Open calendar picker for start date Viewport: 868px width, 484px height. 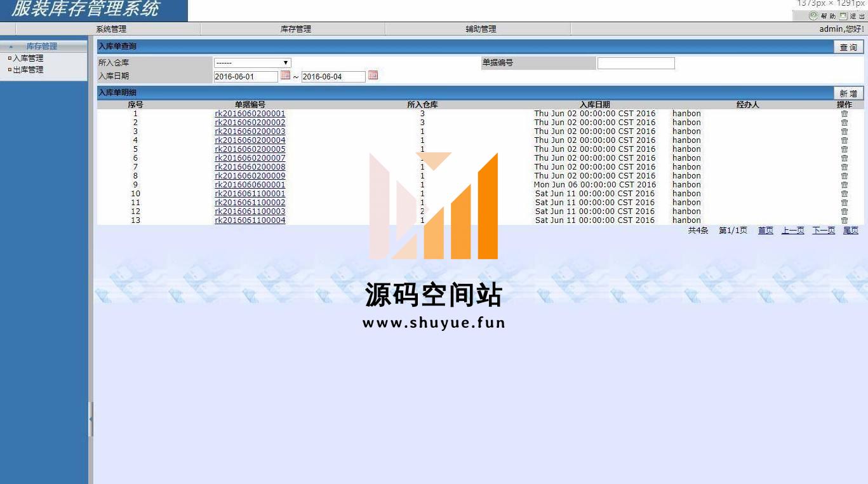[285, 76]
